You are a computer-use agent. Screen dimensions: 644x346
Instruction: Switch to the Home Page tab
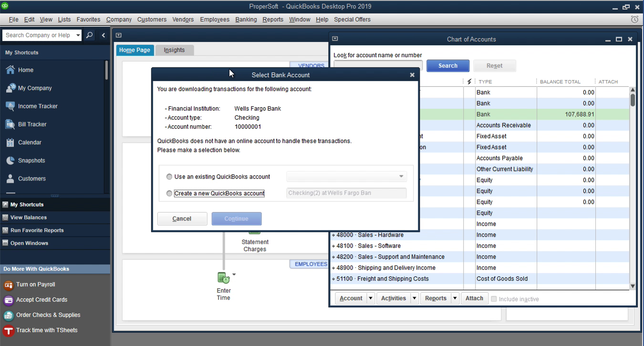135,50
